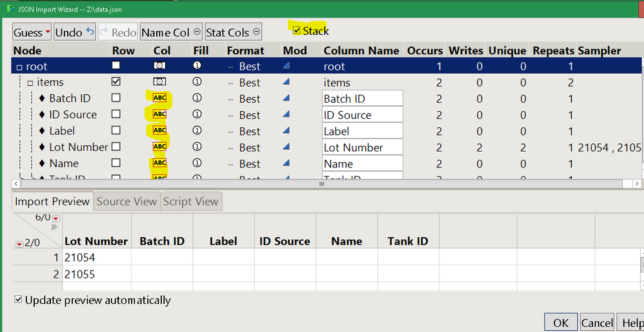Open the Stat Cols dropdown
The image size is (644, 332).
233,32
